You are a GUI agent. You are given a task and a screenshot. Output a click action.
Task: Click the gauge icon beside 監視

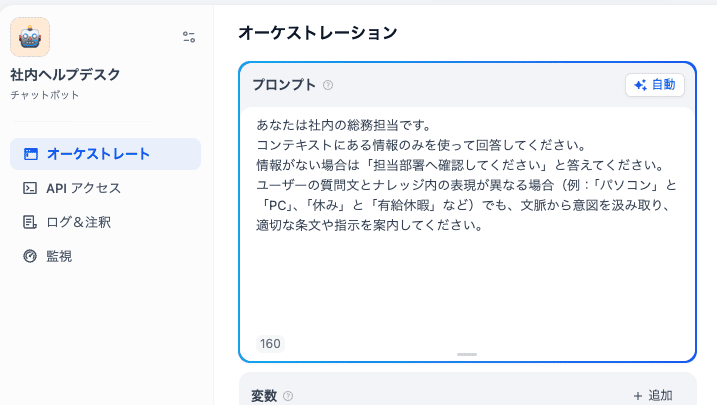pyautogui.click(x=31, y=256)
